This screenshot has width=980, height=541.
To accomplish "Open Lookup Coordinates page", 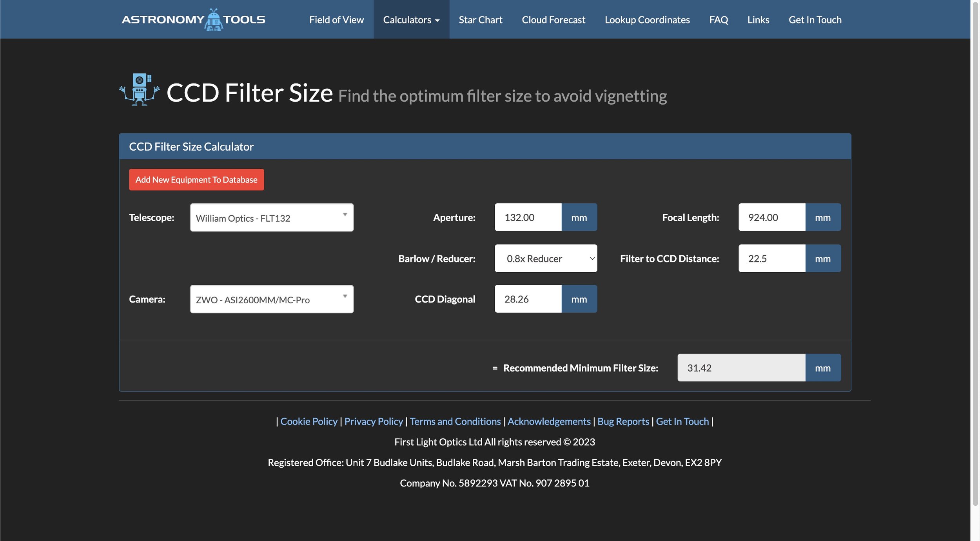I will pos(647,20).
